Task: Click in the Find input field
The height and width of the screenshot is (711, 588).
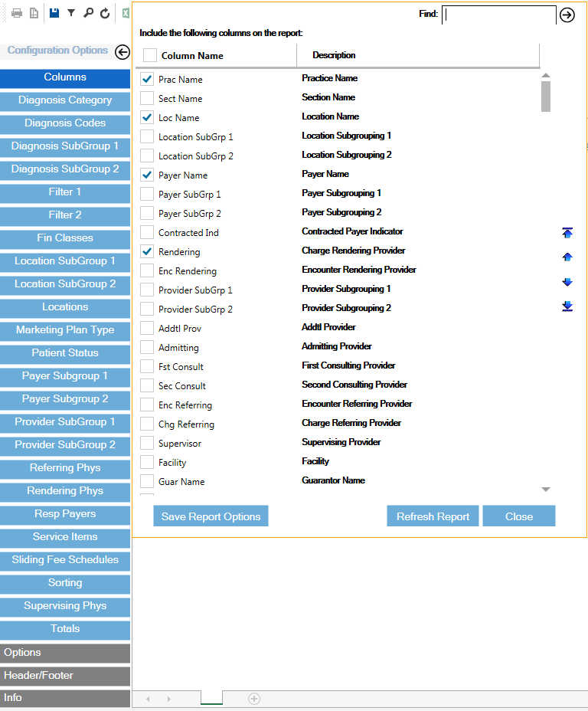Action: tap(498, 15)
